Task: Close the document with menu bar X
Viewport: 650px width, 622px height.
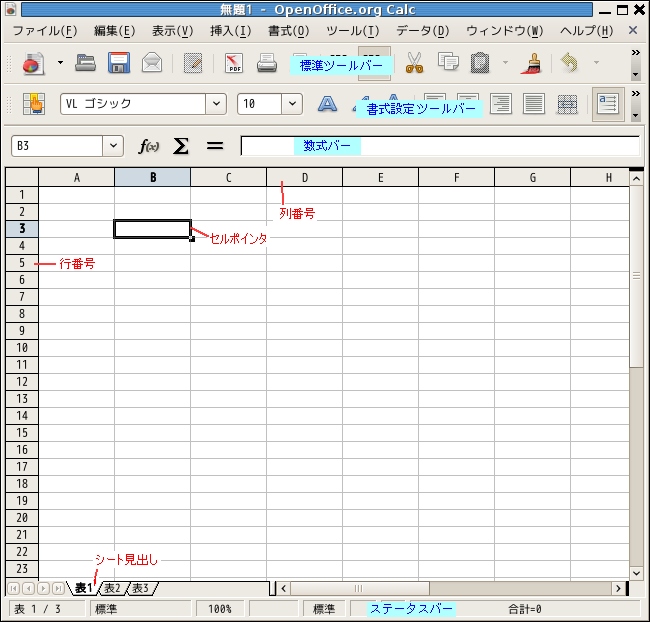Action: point(633,30)
